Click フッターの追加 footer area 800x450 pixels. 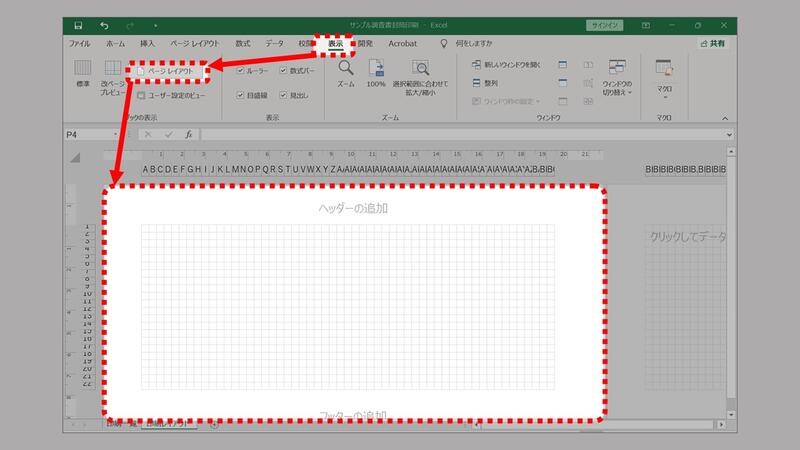pyautogui.click(x=353, y=415)
